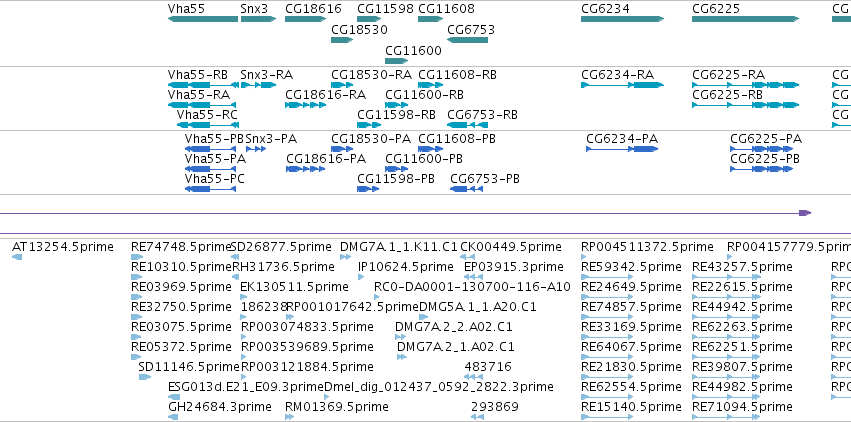Click the CG6225-RB transcript

coord(746,105)
